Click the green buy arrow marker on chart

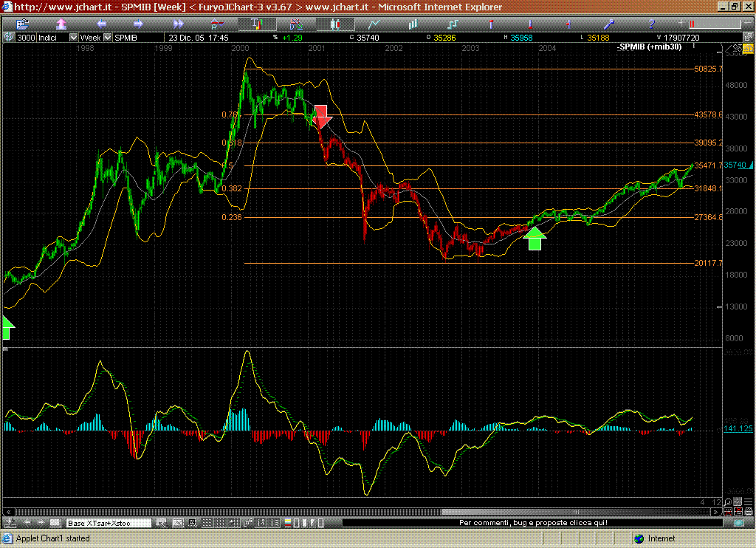[536, 239]
